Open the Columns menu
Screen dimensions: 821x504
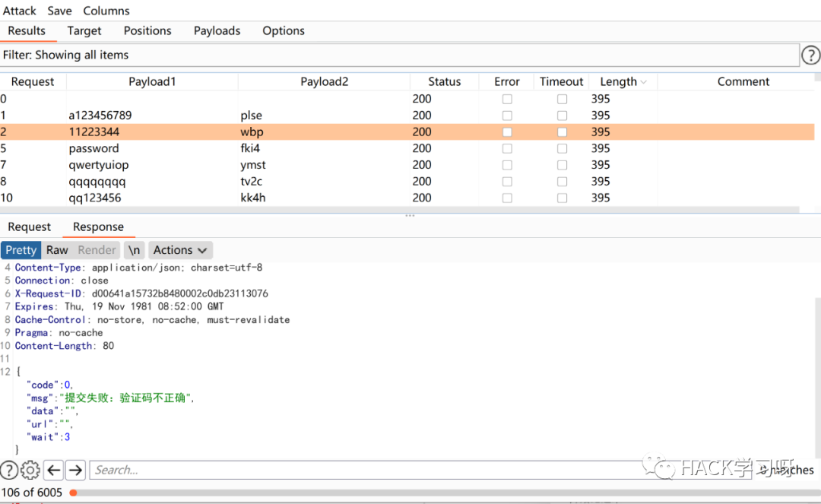(x=106, y=11)
